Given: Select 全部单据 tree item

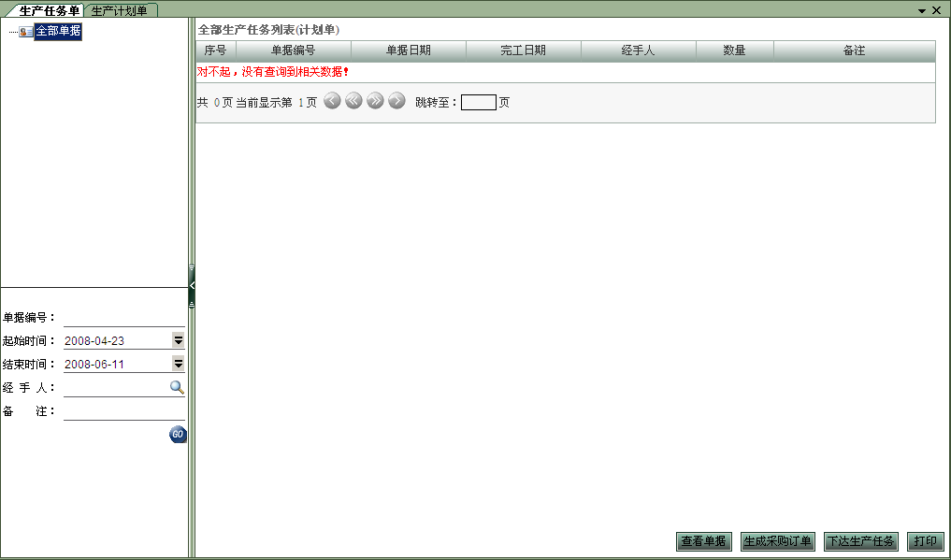Looking at the screenshot, I should tap(58, 32).
